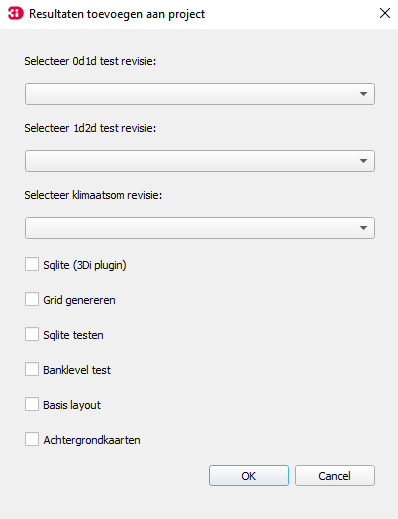Viewport: 398px width, 519px height.
Task: Click the dialog title 'Resultaten toevoegen aan project'
Action: 117,14
